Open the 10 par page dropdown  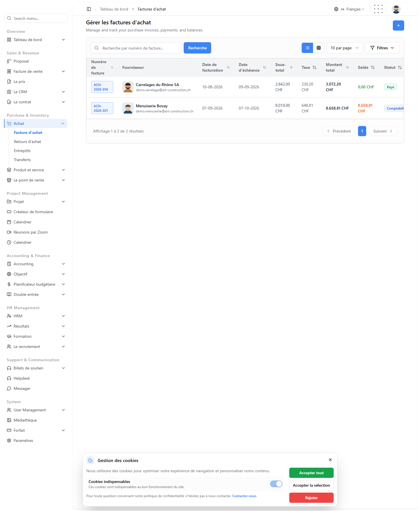(x=345, y=48)
